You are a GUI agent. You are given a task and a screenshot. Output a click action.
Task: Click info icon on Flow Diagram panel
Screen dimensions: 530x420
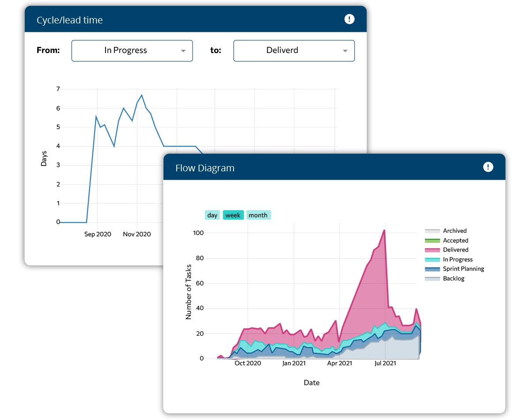[488, 167]
